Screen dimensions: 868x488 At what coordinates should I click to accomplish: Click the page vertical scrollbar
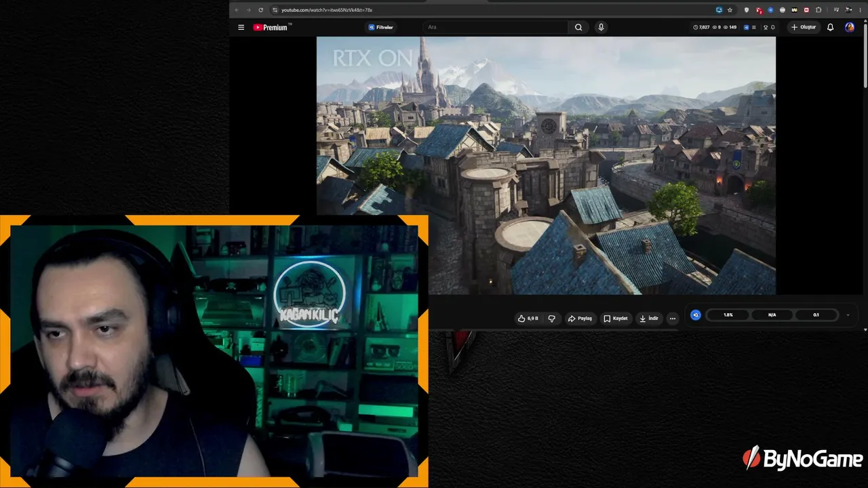[865, 54]
